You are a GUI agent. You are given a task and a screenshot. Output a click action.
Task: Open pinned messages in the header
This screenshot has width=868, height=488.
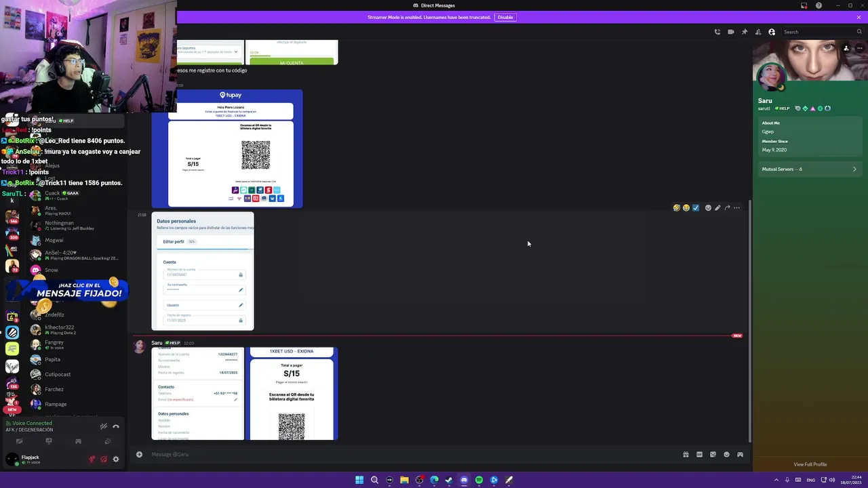pos(744,32)
